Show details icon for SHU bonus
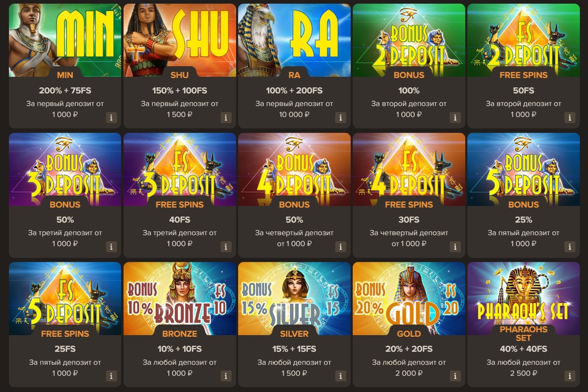Viewport: 588px width, 392px height. [x=226, y=118]
